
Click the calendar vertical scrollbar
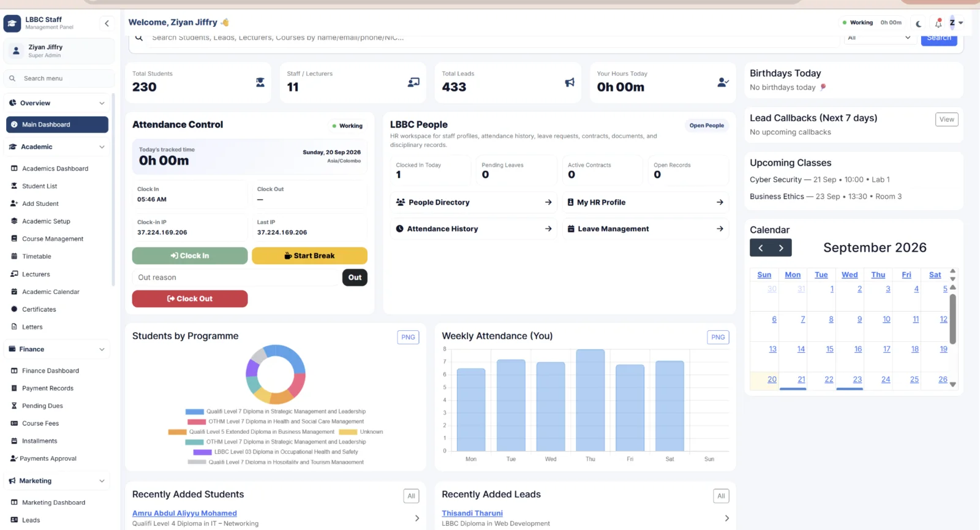(952, 319)
